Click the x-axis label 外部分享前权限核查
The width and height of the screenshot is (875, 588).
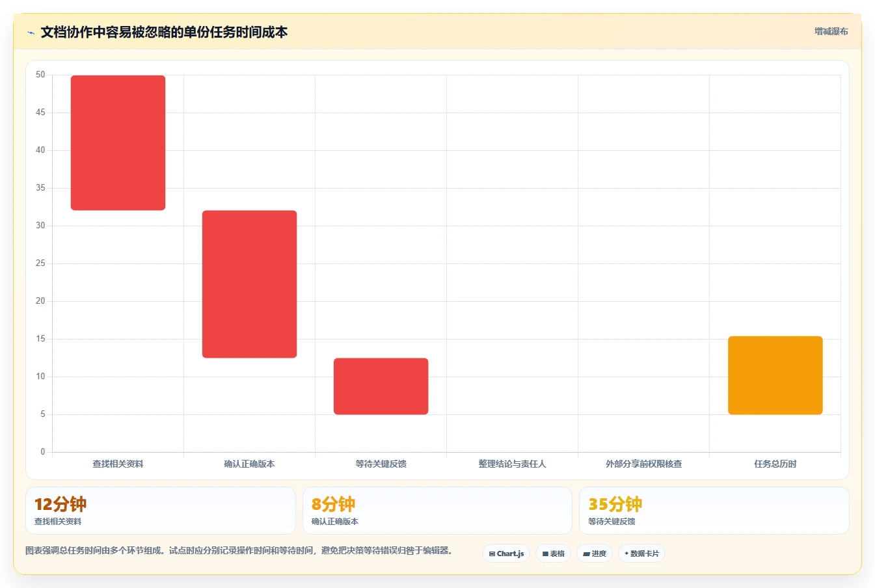[643, 464]
